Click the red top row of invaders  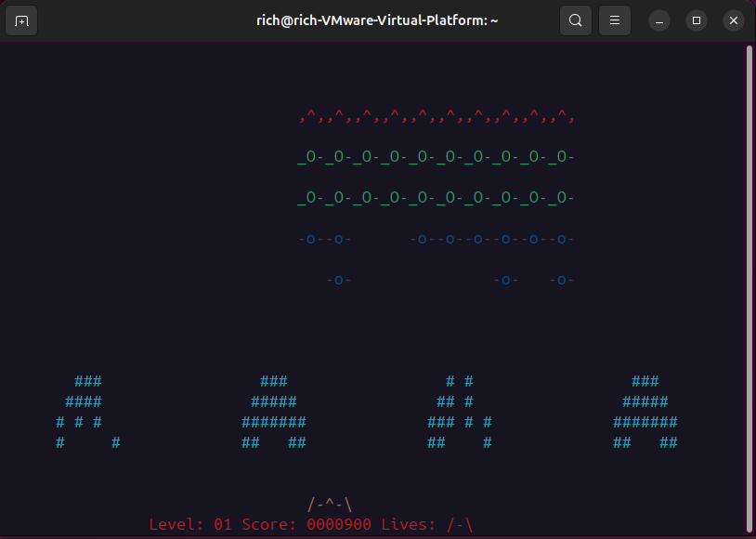437,116
